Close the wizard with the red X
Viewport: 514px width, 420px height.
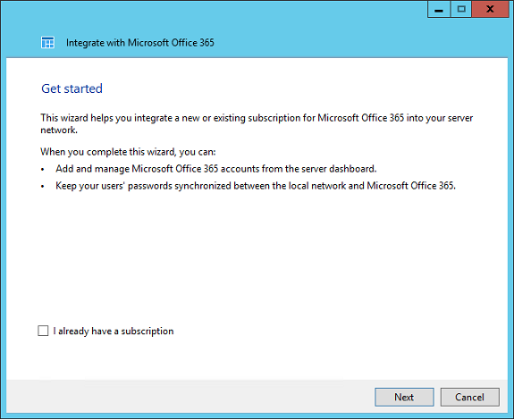pyautogui.click(x=490, y=9)
